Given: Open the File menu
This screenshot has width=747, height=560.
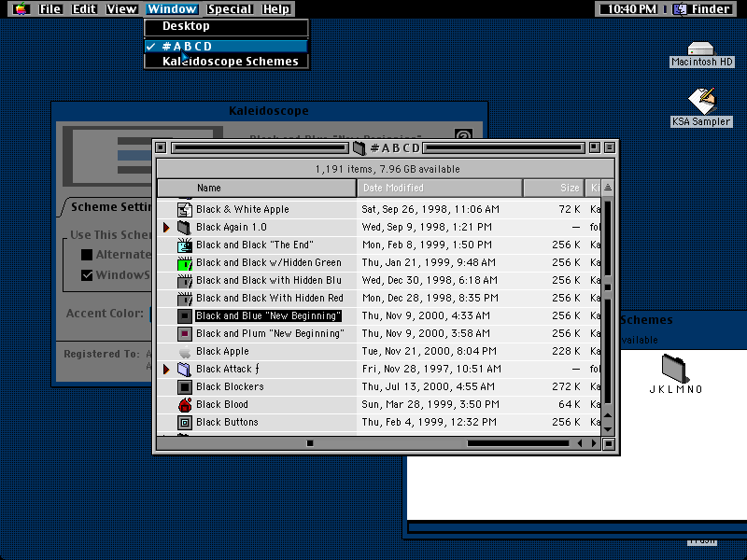Looking at the screenshot, I should (x=49, y=9).
